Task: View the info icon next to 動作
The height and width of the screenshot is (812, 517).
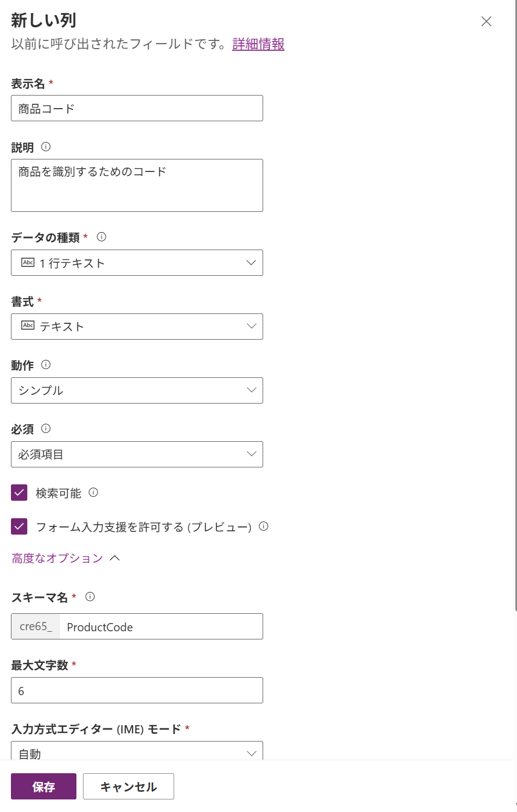Action: coord(45,365)
